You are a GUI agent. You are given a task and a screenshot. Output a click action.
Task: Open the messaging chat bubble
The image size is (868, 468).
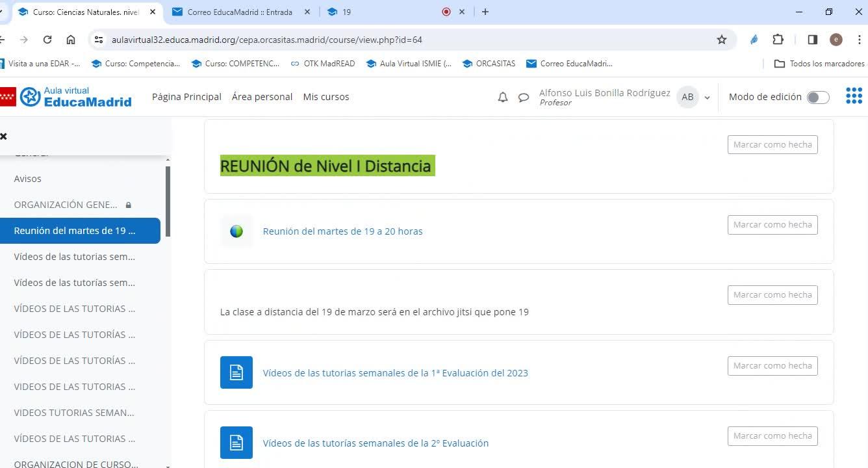coord(524,97)
